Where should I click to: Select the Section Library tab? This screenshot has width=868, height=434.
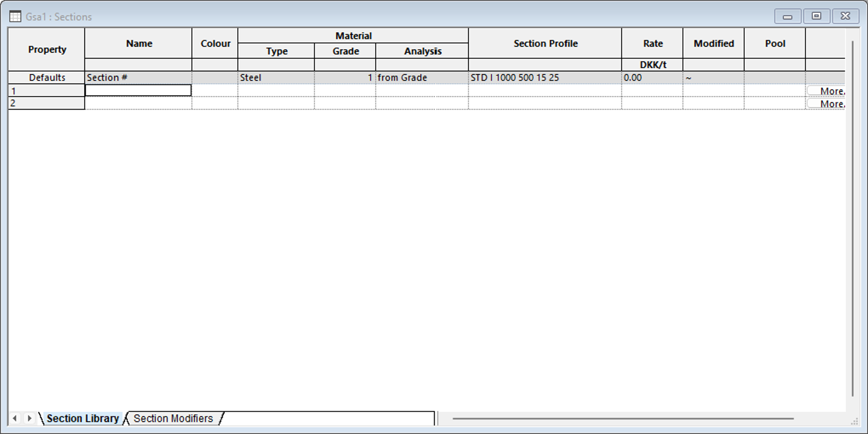(x=83, y=418)
